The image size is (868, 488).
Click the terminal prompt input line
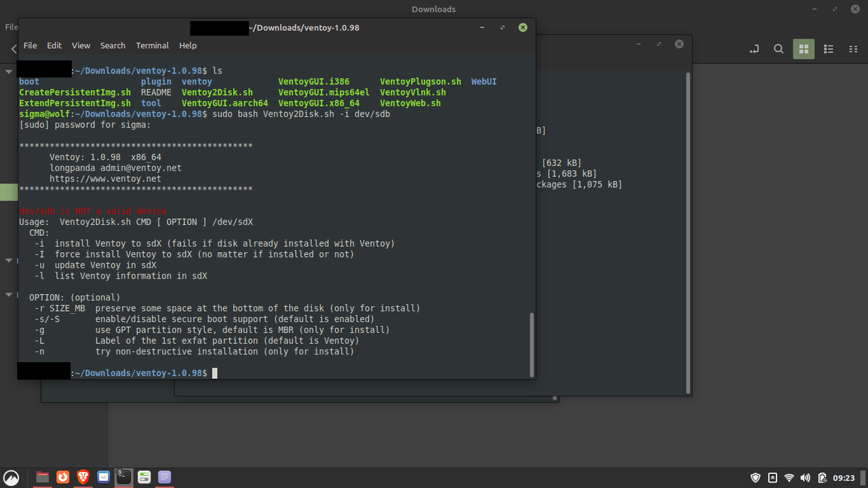275,373
